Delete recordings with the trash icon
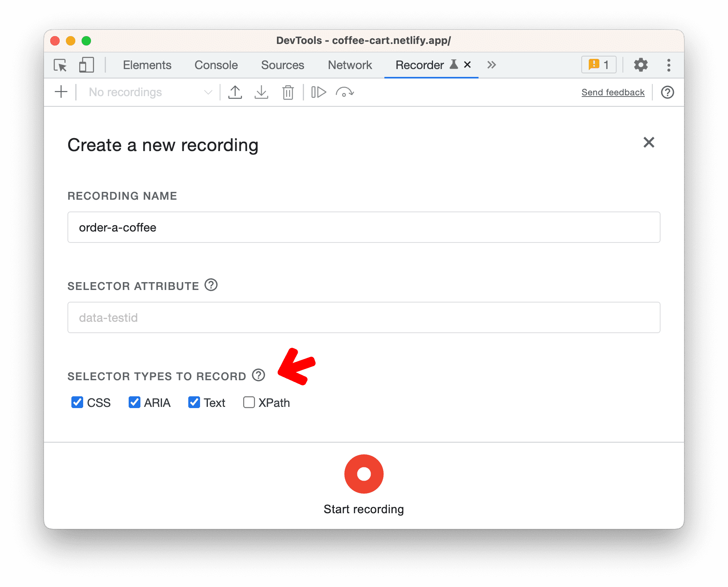728x587 pixels. point(288,92)
